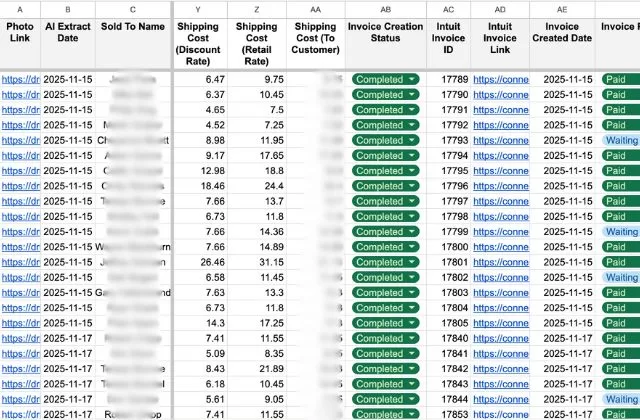This screenshot has height=420, width=640.
Task: Select the column AB header
Action: click(385, 8)
